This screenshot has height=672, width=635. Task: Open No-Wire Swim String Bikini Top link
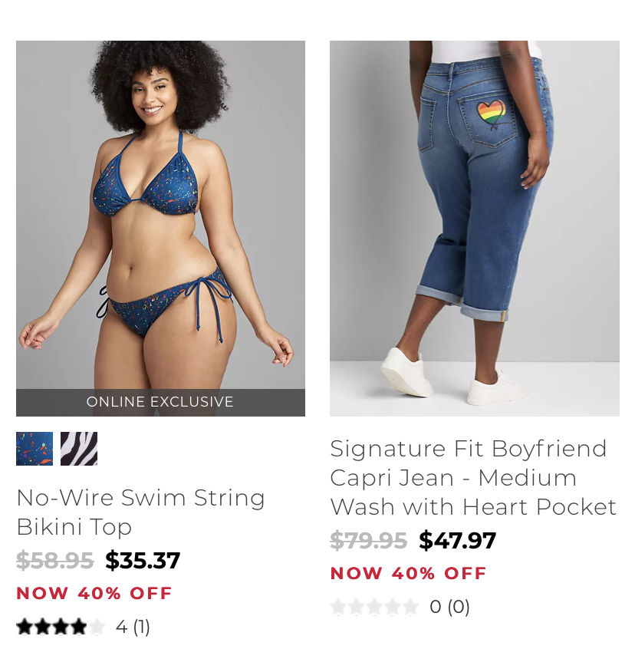pos(140,512)
